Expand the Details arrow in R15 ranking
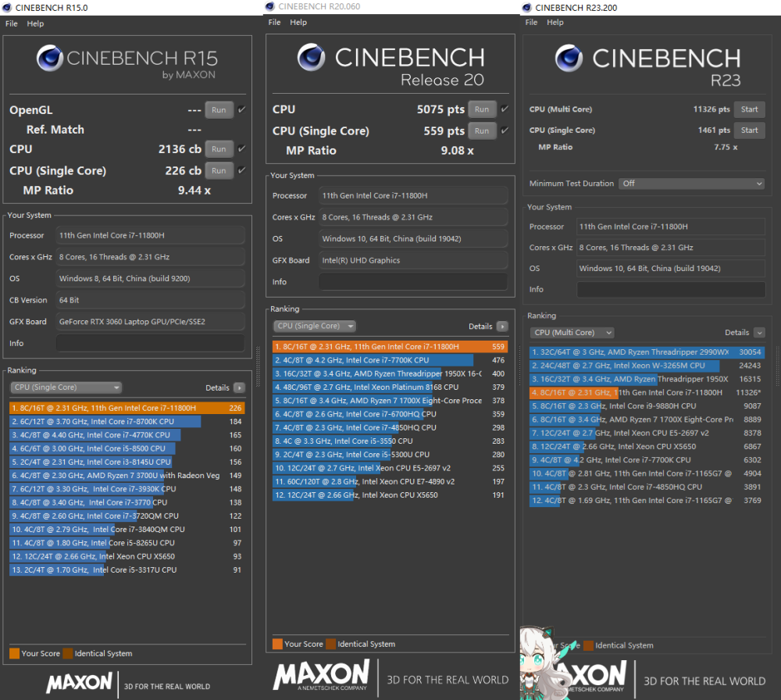The width and height of the screenshot is (781, 700). click(x=239, y=387)
